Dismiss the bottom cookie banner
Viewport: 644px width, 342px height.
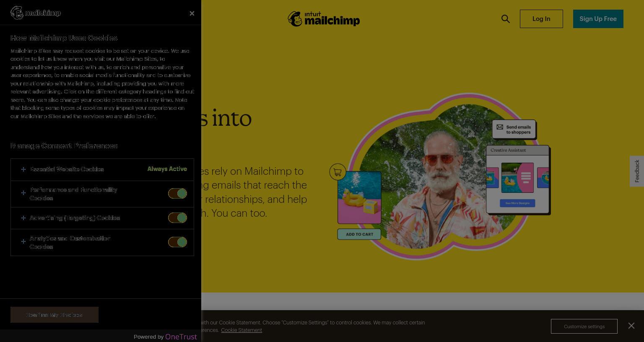click(631, 326)
